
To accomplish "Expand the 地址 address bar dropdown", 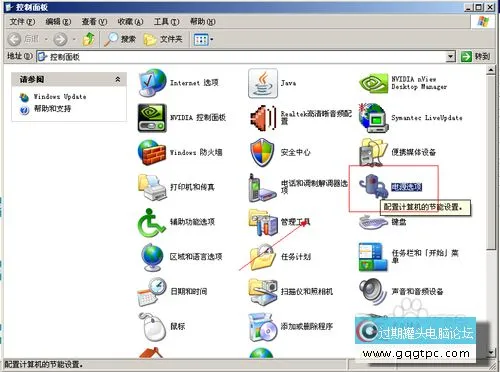I will click(x=451, y=57).
